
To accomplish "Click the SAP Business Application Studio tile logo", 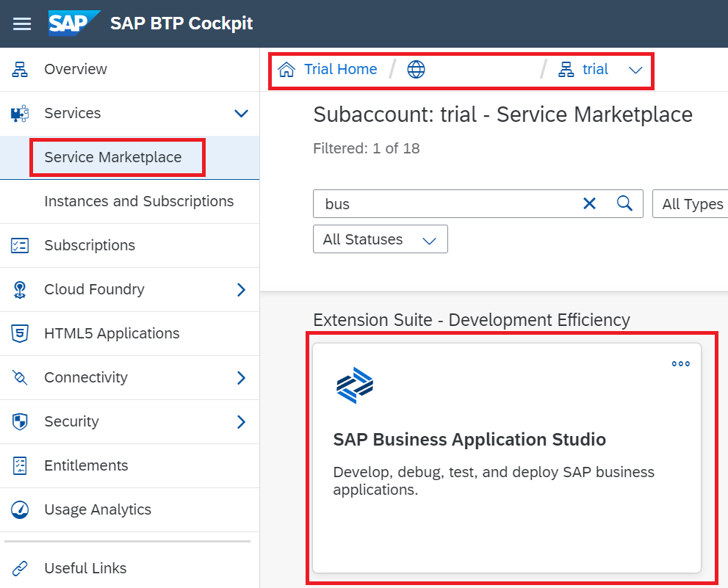I will (x=356, y=384).
